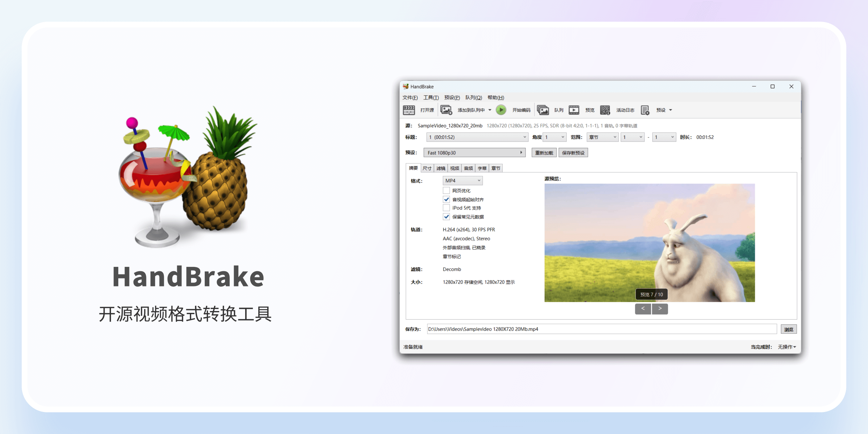Open the When Done (无操作) dropdown
The width and height of the screenshot is (868, 434).
[787, 347]
